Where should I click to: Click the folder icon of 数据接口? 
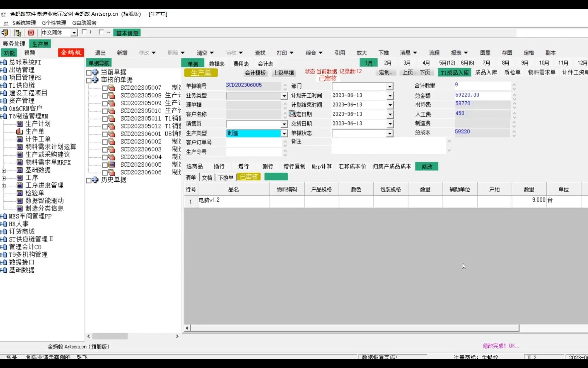5,262
